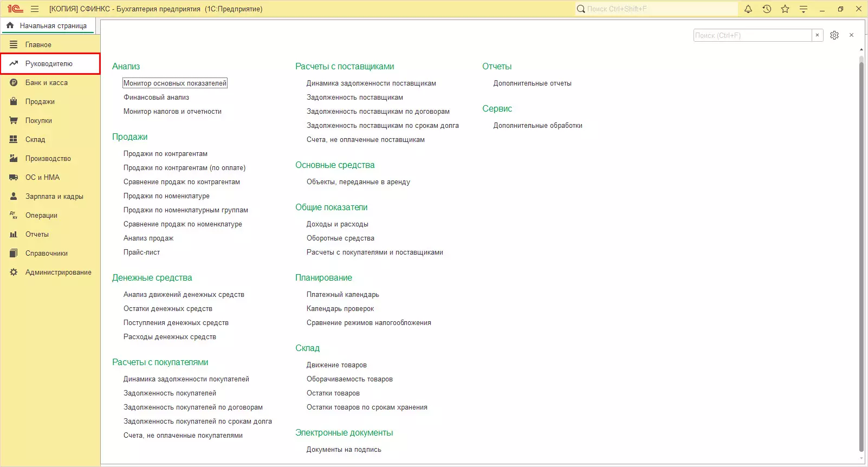
Task: Close the section menu panel
Action: tap(852, 35)
